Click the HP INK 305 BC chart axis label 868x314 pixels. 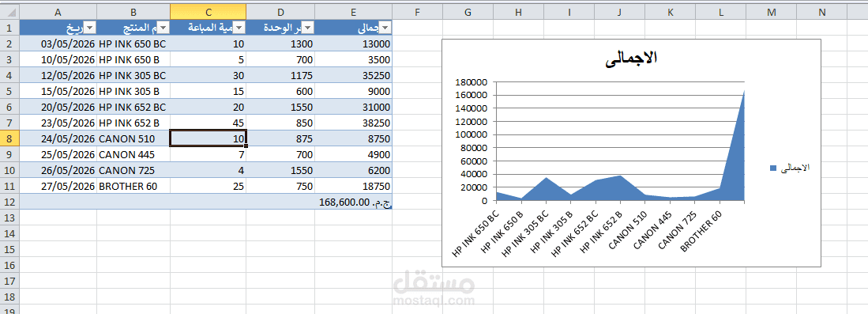[524, 233]
